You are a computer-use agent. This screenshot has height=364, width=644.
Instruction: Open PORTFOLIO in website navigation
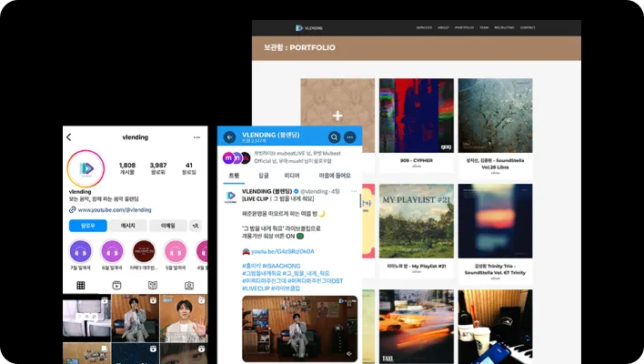tap(465, 28)
